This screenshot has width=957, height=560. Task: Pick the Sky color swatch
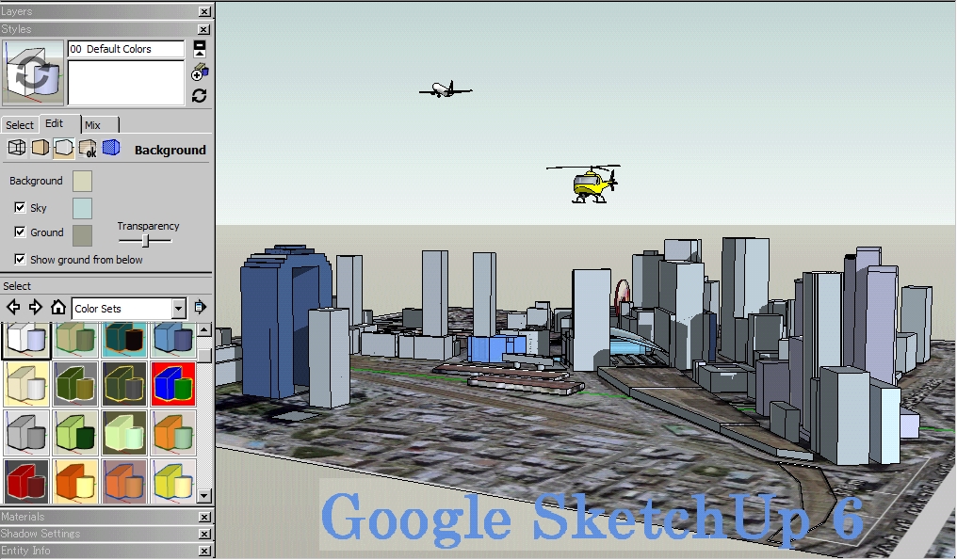pyautogui.click(x=82, y=208)
